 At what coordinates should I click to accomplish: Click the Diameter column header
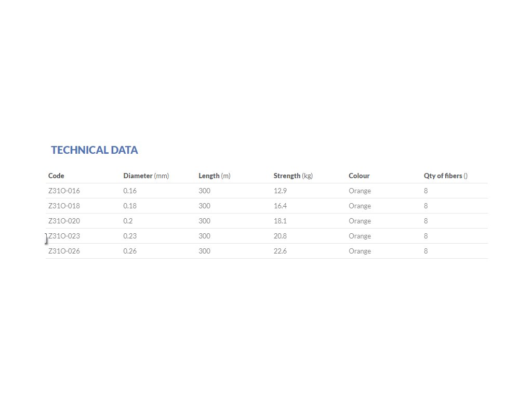tap(138, 176)
